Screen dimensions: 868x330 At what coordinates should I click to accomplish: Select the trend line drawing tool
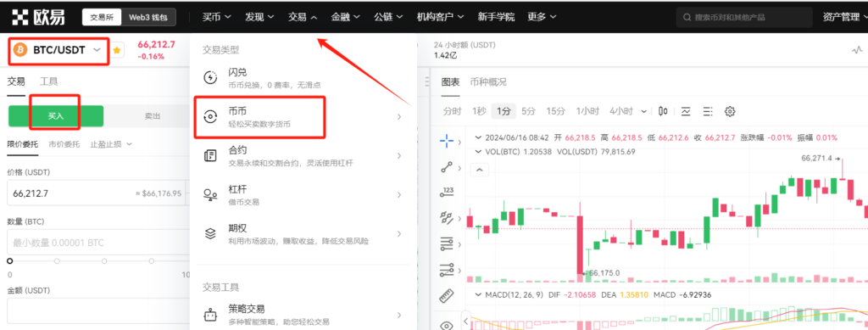pyautogui.click(x=447, y=167)
